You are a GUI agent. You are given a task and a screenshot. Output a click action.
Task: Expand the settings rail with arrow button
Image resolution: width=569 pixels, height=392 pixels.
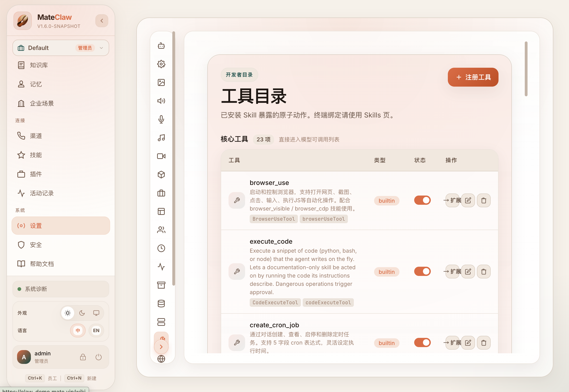[161, 347]
